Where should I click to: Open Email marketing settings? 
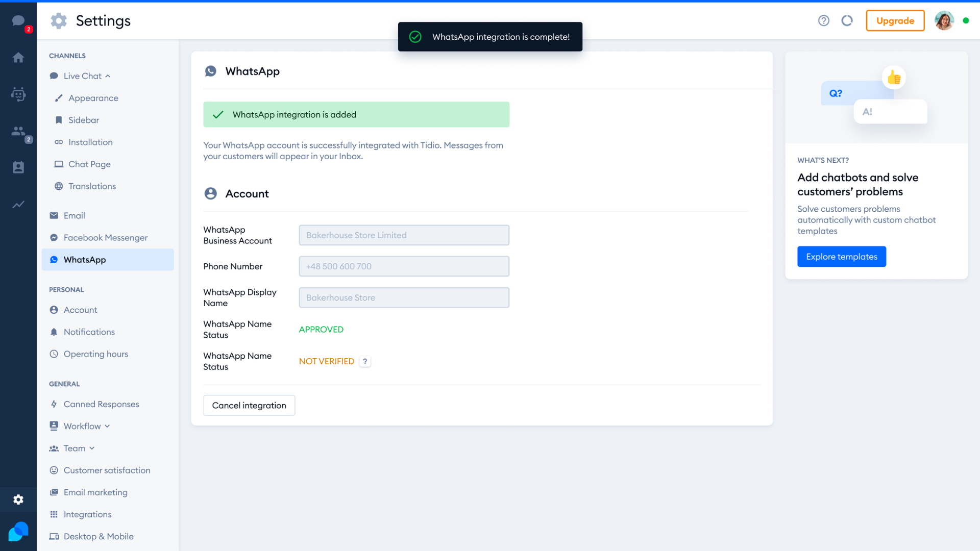click(95, 492)
